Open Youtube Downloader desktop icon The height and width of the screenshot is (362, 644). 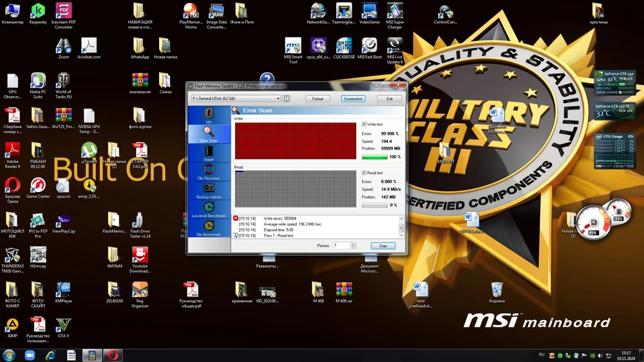[x=140, y=260]
